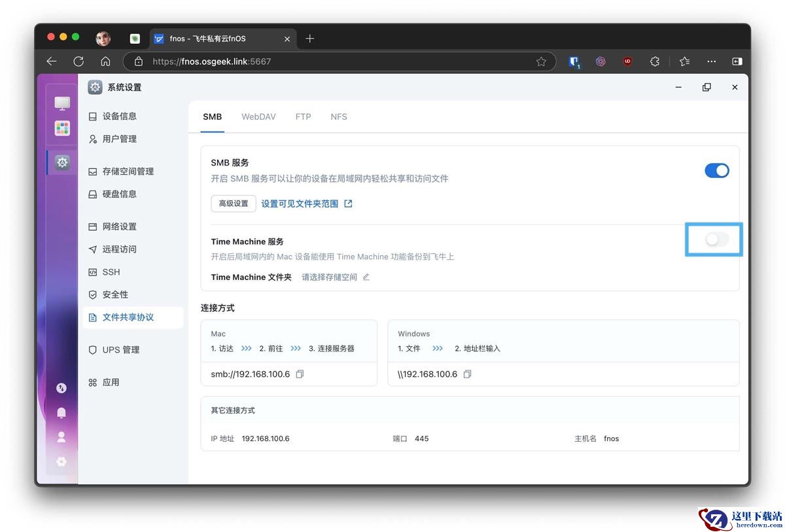Copy the \\192.168.100.6 Windows address
The height and width of the screenshot is (532, 785).
pos(468,374)
